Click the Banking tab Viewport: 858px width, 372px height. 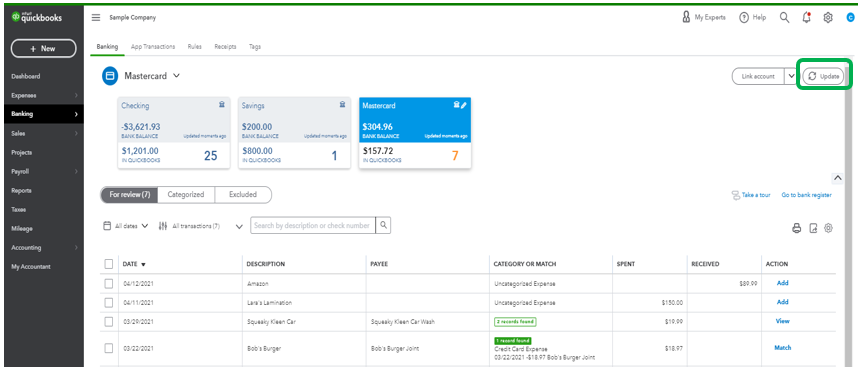coord(107,47)
